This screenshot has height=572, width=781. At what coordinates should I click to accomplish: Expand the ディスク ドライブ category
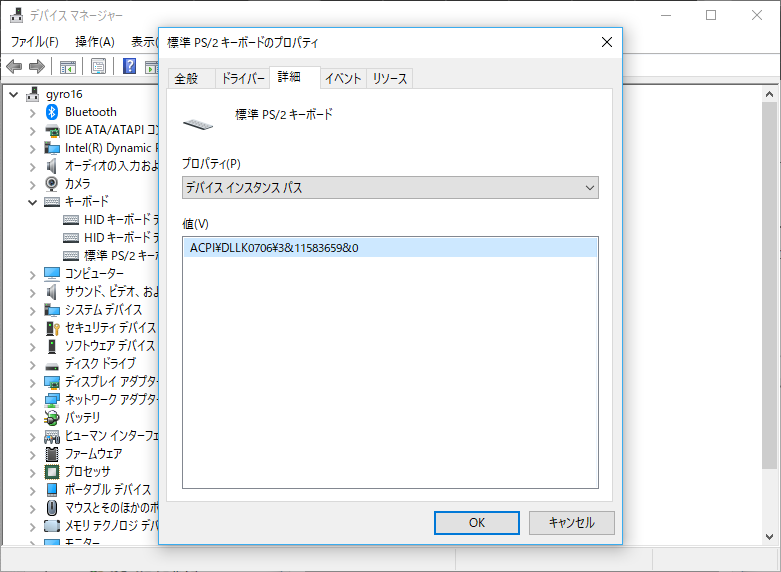[33, 365]
